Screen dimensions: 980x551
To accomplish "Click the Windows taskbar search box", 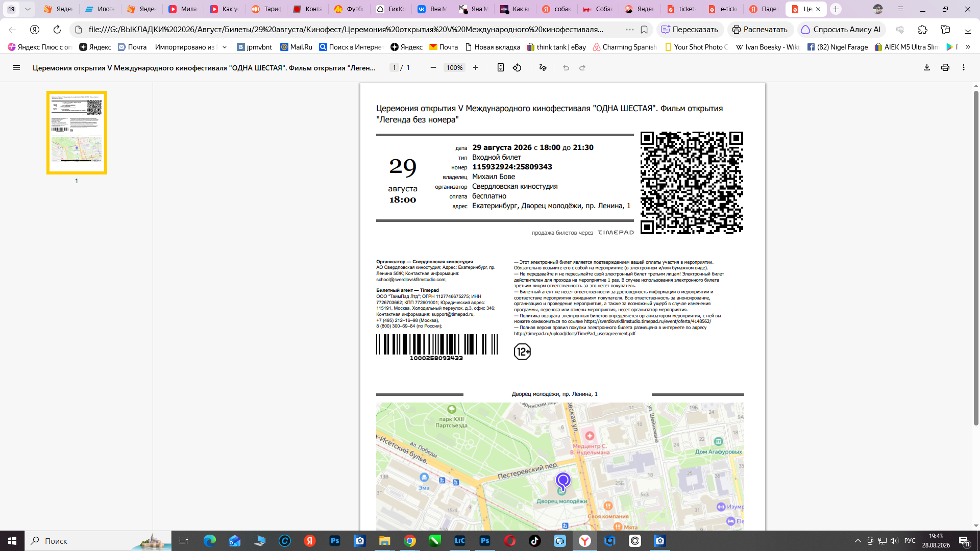I will 98,541.
